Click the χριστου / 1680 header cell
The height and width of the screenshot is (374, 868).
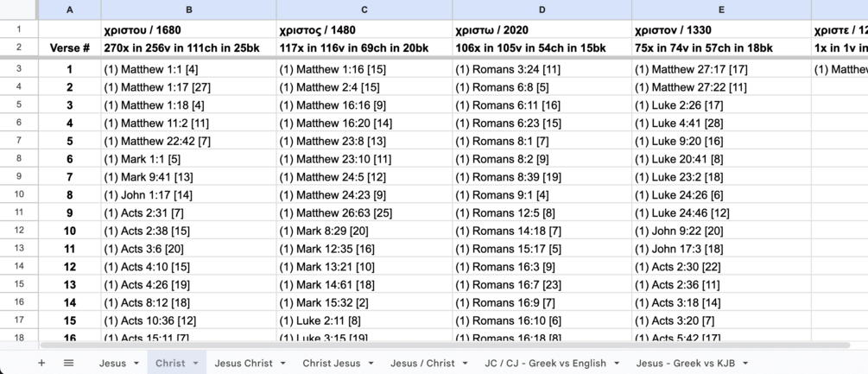tap(189, 30)
